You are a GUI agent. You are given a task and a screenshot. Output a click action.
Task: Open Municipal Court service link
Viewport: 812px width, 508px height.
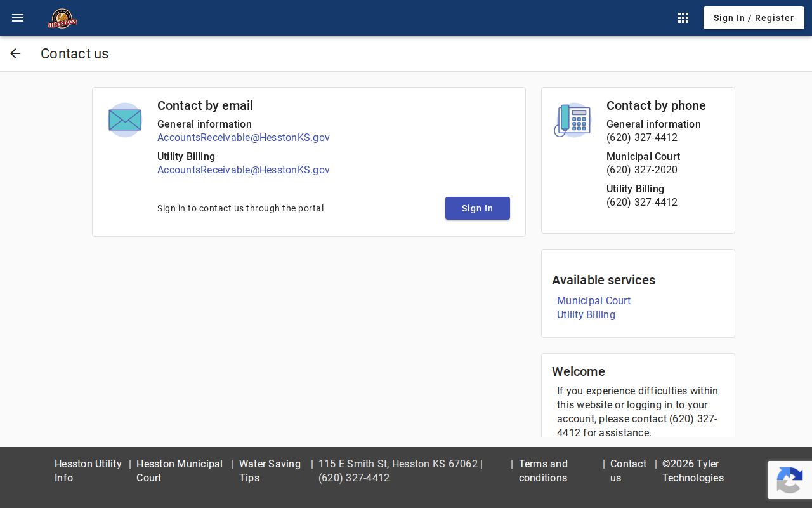click(x=594, y=300)
